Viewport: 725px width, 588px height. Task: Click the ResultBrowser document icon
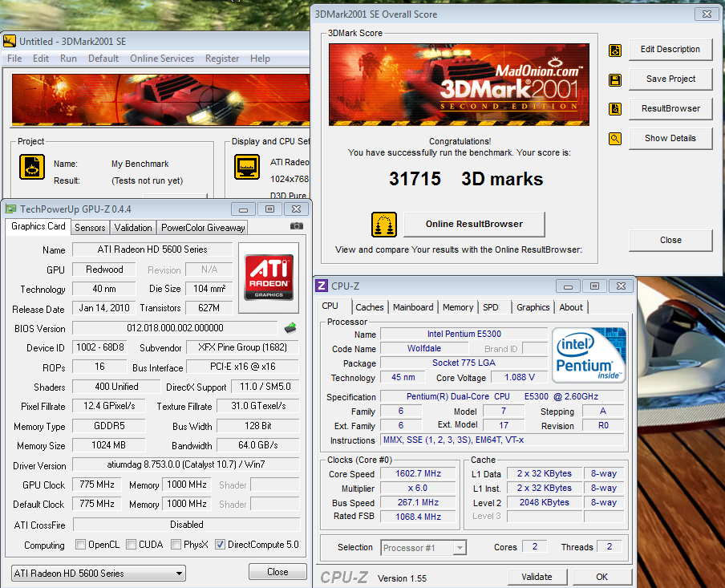pos(615,109)
